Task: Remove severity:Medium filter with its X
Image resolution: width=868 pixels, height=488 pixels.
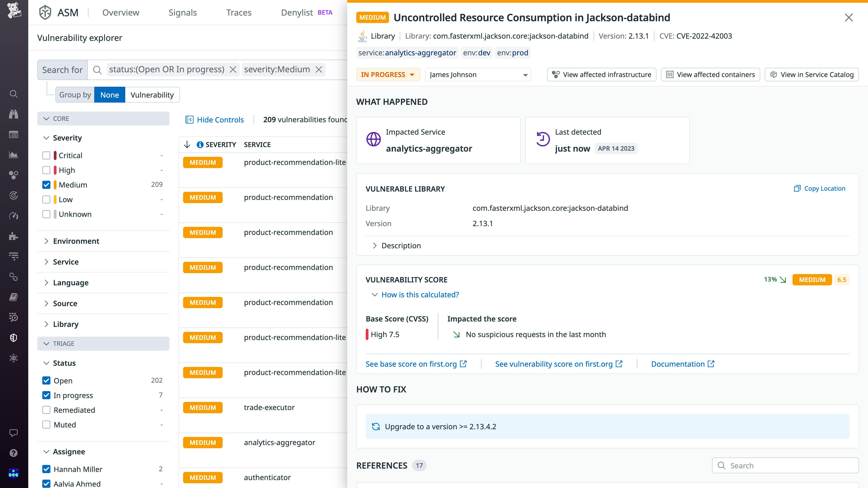Action: (319, 70)
